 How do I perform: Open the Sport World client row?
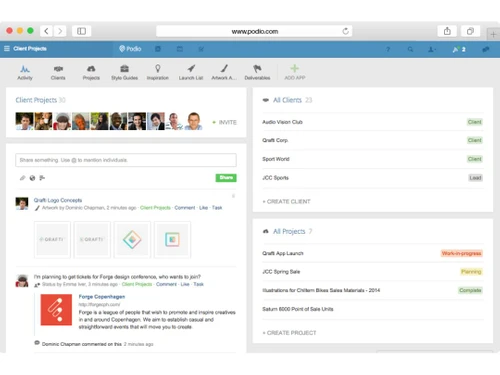pyautogui.click(x=372, y=159)
